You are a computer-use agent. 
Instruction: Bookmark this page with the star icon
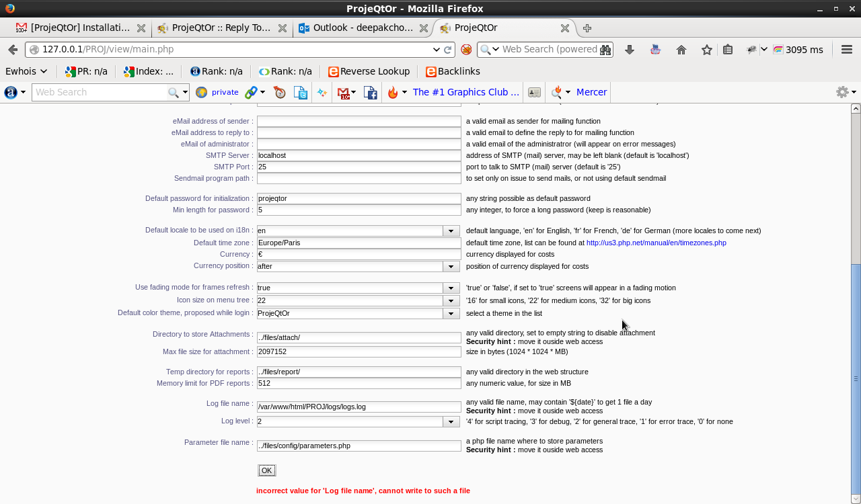[x=706, y=49]
